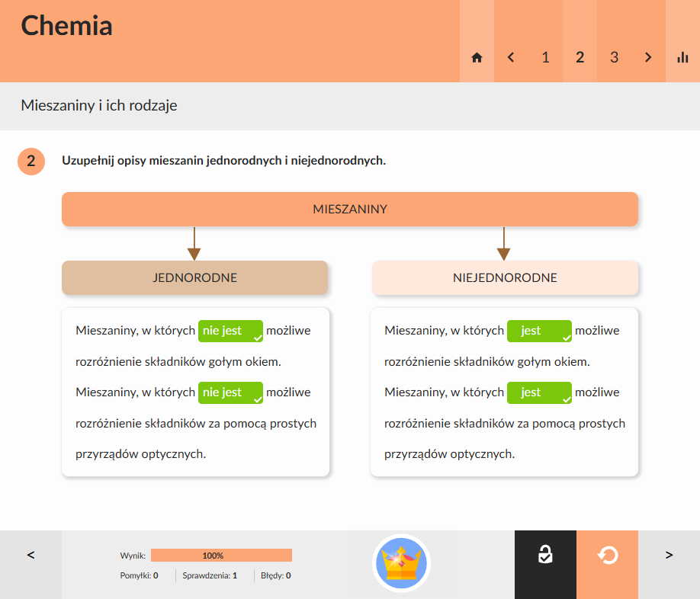Click the NIEJEDNORODNE header box
The width and height of the screenshot is (700, 599).
click(x=505, y=277)
